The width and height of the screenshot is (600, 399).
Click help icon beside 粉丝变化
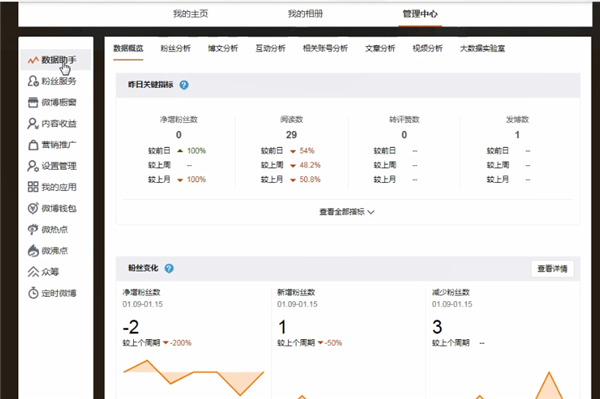tap(169, 269)
